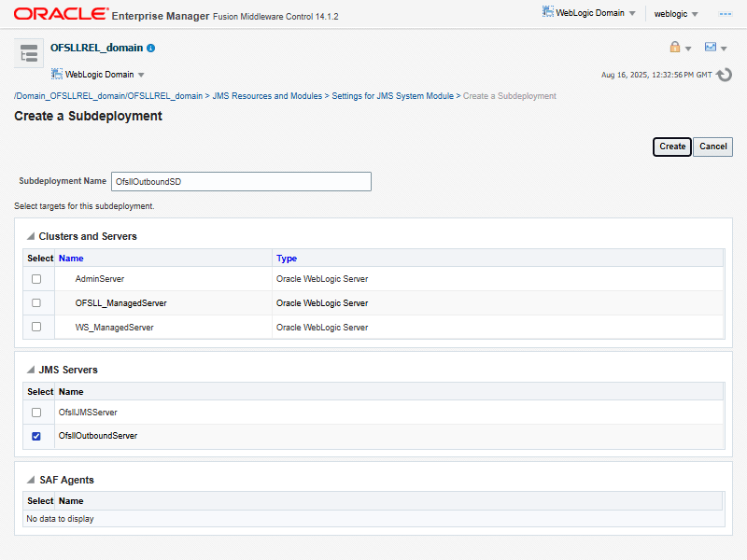Click Name header in JMS Servers table
747x560 pixels.
71,391
